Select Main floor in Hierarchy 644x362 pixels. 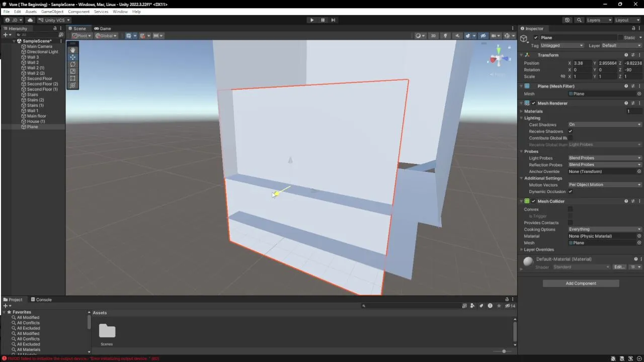point(36,116)
